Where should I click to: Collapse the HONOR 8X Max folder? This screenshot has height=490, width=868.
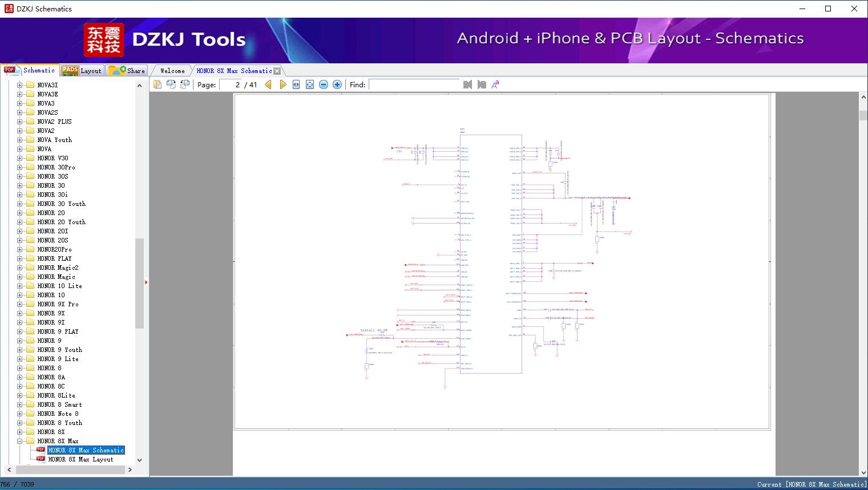[20, 441]
